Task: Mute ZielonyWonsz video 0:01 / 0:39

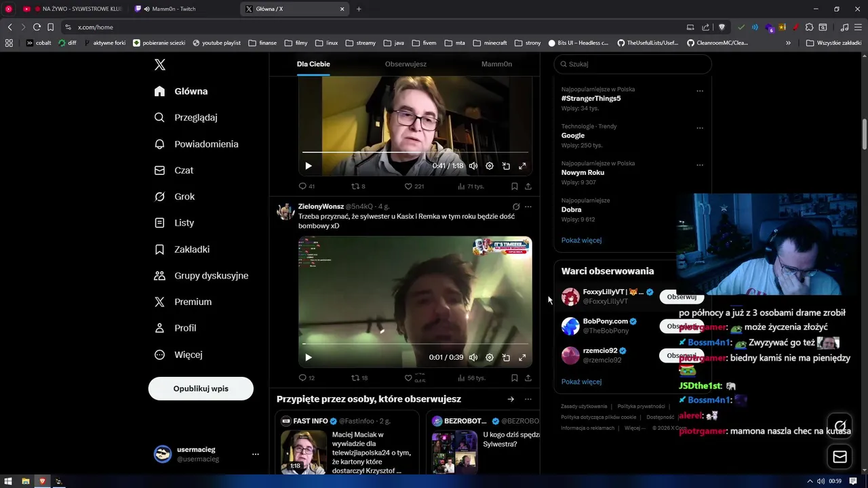Action: click(x=473, y=357)
